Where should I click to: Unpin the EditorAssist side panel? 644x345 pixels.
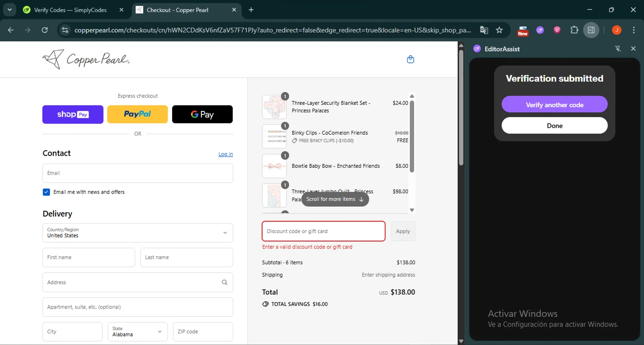618,49
